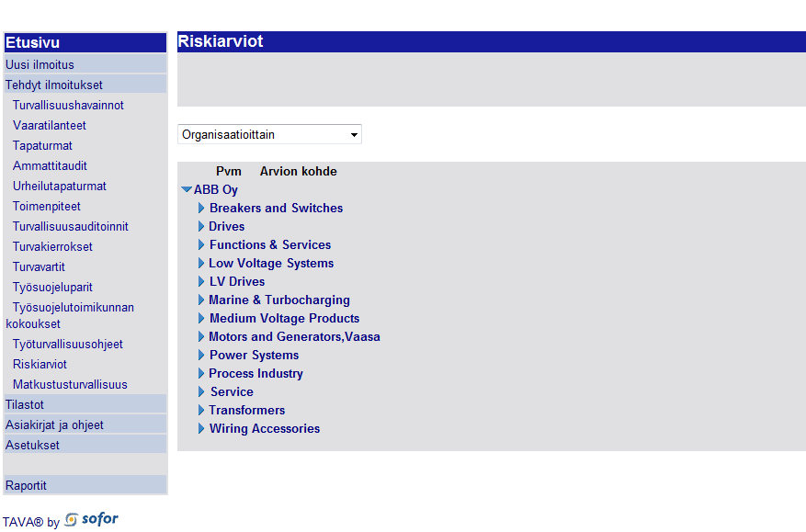Open Raportit menu item

(85, 485)
